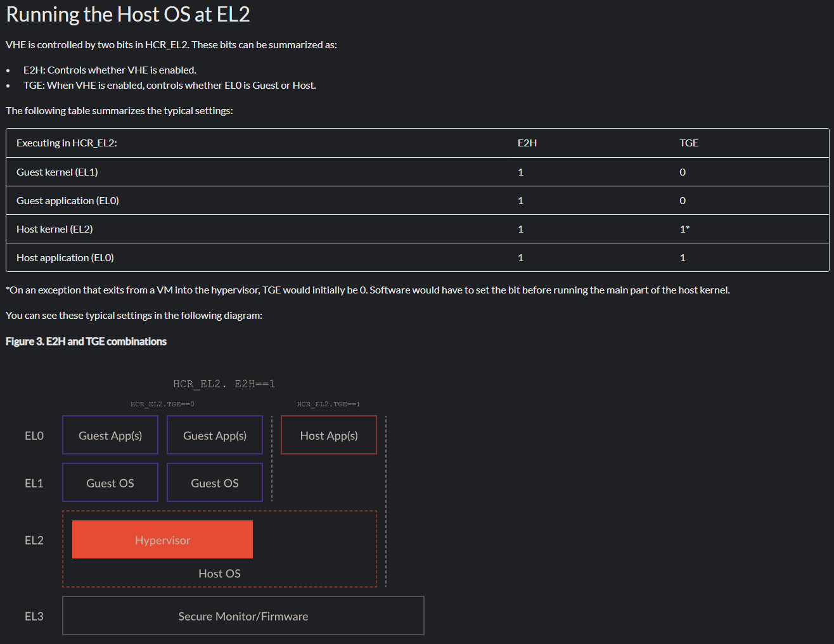
Task: Click the footnote about exception exits from VM
Action: pos(368,290)
